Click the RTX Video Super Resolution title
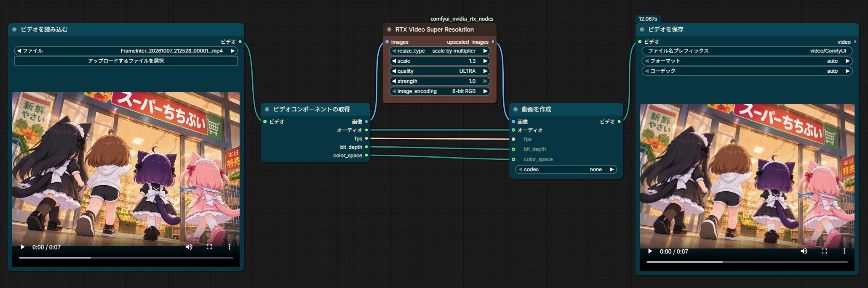 (434, 29)
